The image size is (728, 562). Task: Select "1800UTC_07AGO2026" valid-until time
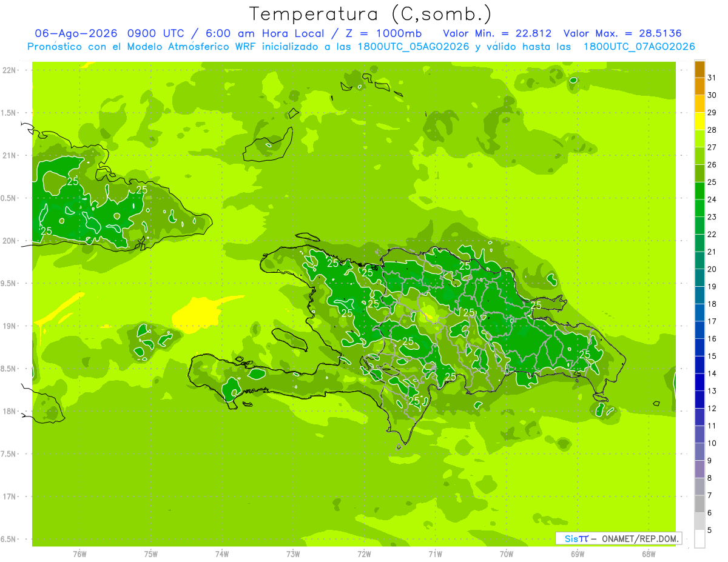tap(639, 47)
